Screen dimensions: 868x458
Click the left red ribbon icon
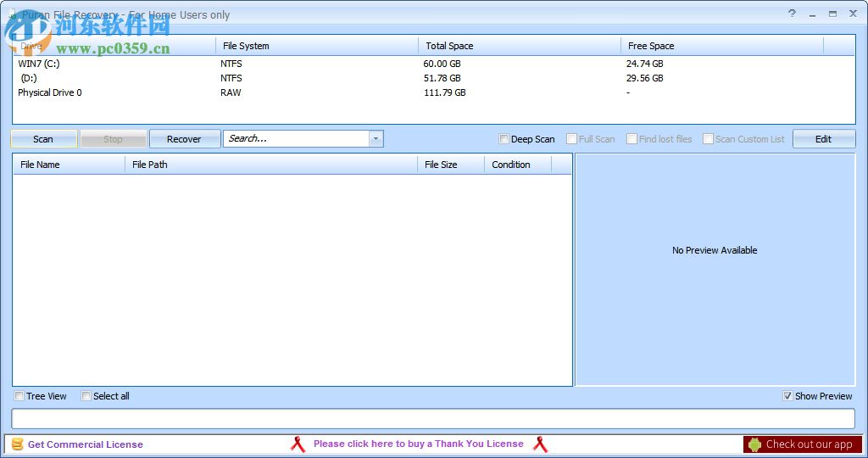pyautogui.click(x=298, y=444)
